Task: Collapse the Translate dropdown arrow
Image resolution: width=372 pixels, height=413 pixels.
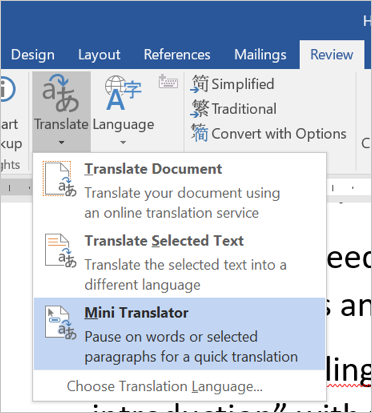Action: click(61, 143)
